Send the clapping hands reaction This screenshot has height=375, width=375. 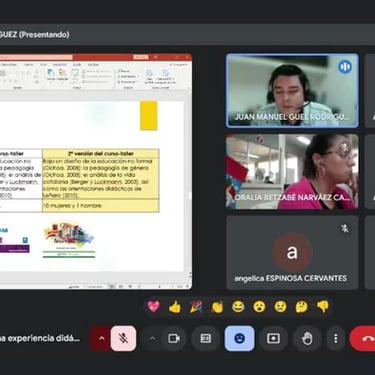point(217,306)
